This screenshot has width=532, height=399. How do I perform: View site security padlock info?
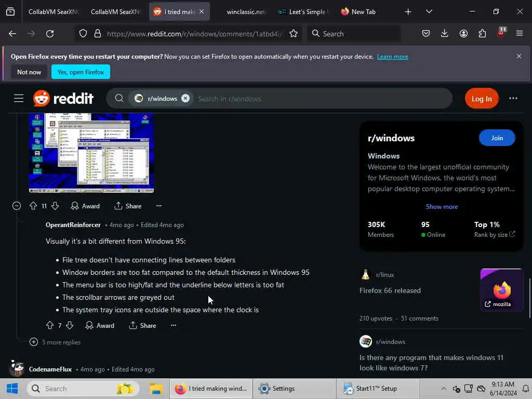click(x=97, y=34)
